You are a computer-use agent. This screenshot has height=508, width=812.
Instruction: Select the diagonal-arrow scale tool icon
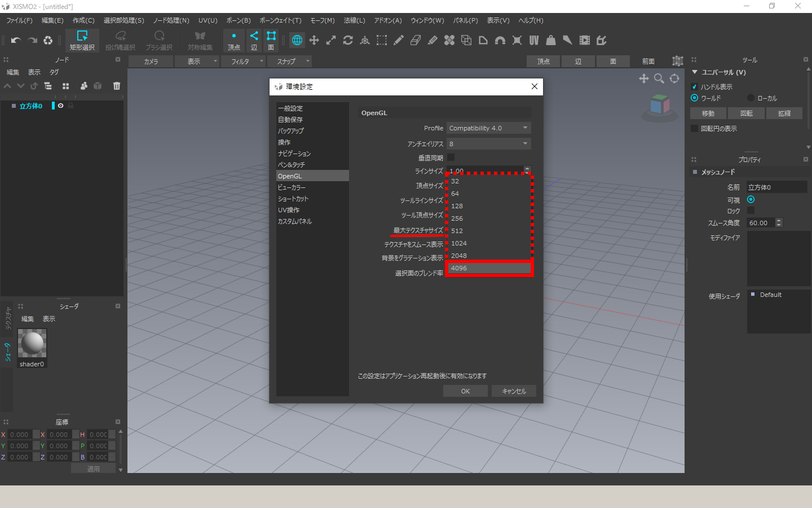tap(331, 40)
